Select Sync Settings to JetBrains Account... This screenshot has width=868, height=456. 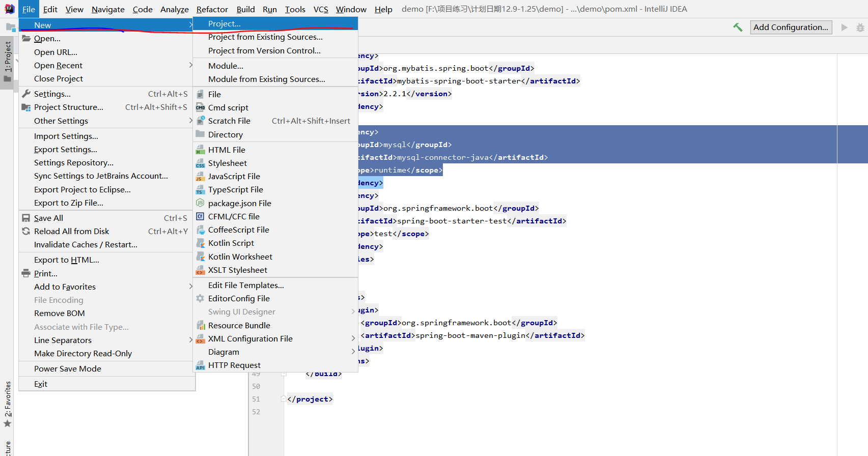coord(105,176)
